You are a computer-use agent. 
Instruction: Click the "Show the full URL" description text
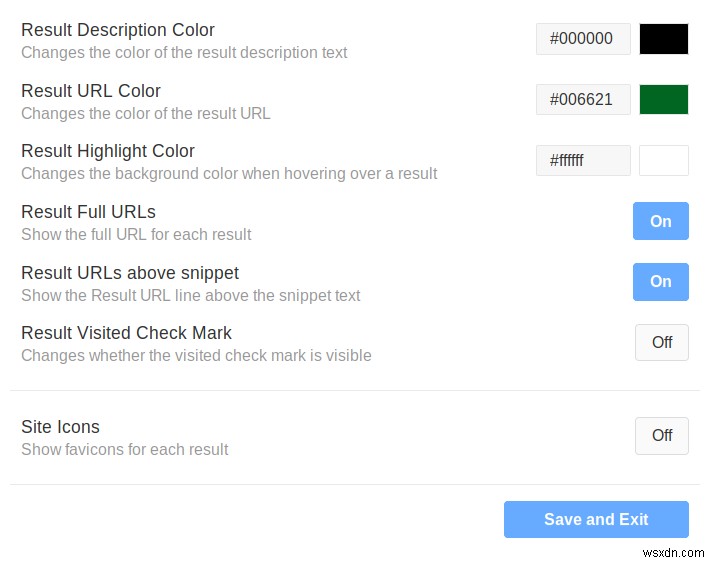click(136, 235)
